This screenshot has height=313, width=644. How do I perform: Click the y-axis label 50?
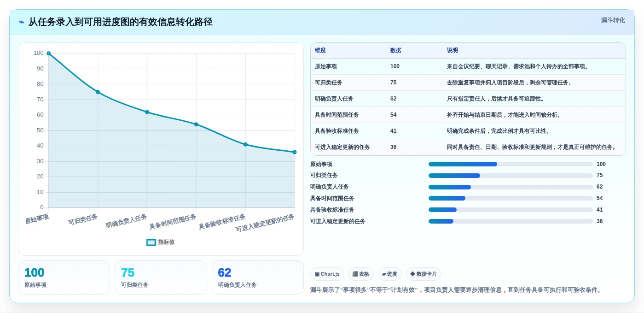[40, 130]
